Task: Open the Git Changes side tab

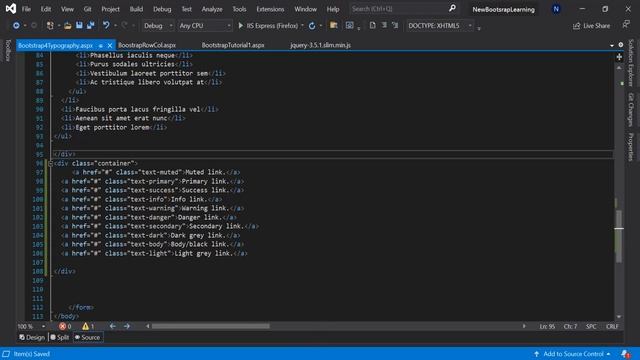Action: point(631,109)
